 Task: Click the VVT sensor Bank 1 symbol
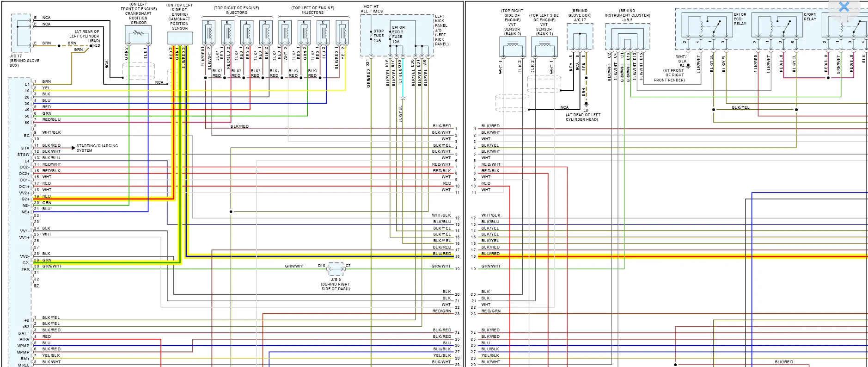(544, 47)
